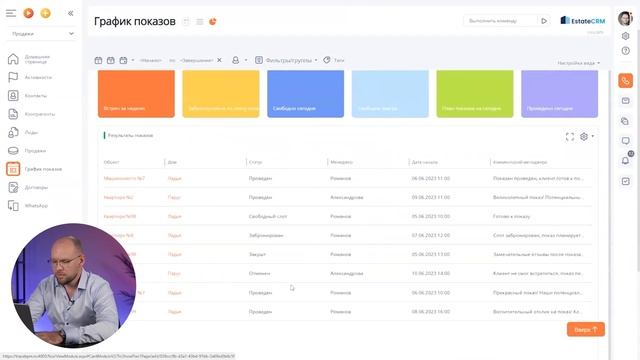The height and width of the screenshot is (360, 640).
Task: Click the green dashboard tile
Action: pyautogui.click(x=475, y=94)
